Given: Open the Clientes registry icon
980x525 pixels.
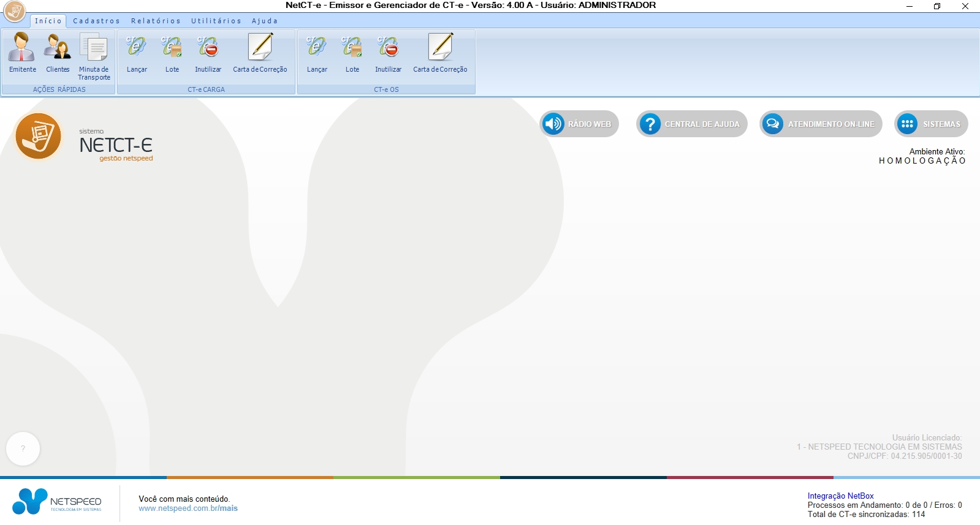Looking at the screenshot, I should tap(58, 53).
